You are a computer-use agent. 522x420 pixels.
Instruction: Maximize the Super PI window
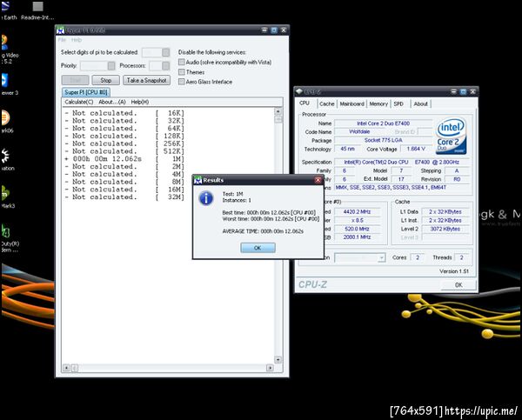click(x=274, y=30)
